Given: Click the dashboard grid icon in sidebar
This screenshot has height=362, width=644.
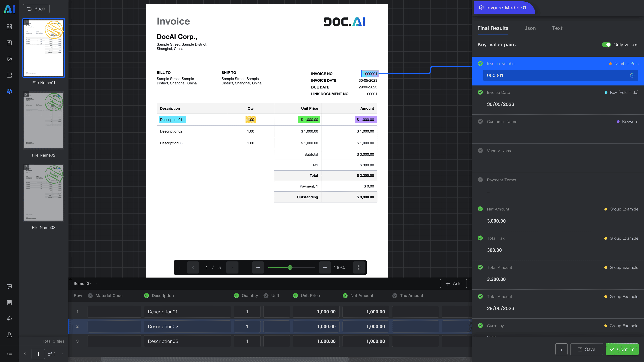Looking at the screenshot, I should pyautogui.click(x=9, y=27).
